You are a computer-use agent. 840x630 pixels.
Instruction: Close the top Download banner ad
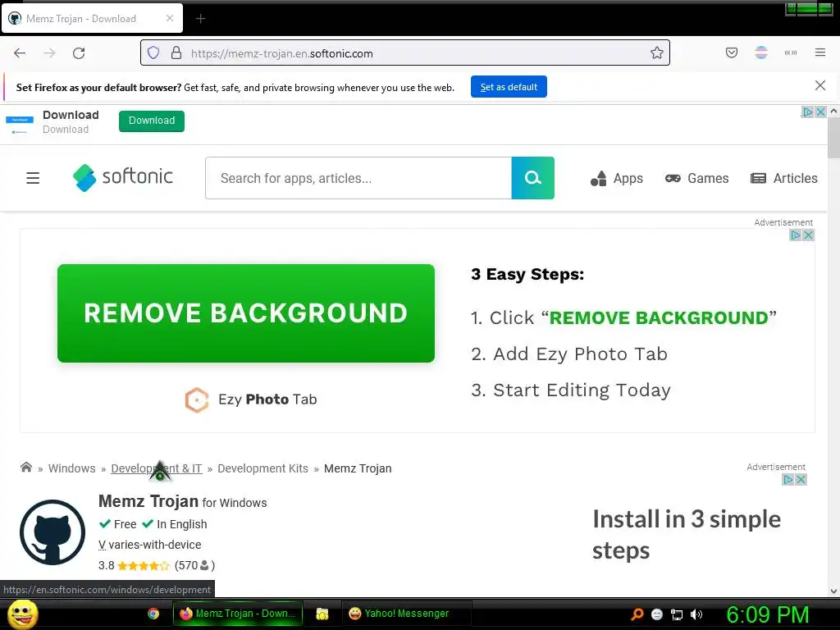[820, 112]
